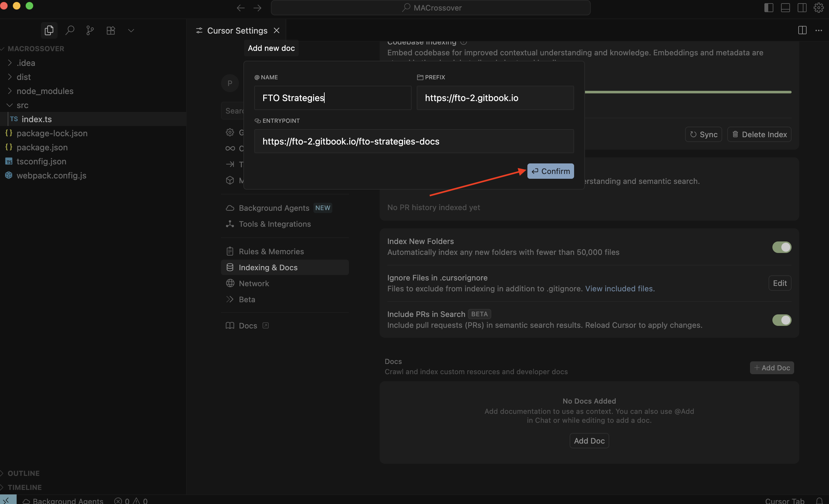Toggle primary sidebar layout icon
Screen dimensions: 829x504
[769, 7]
